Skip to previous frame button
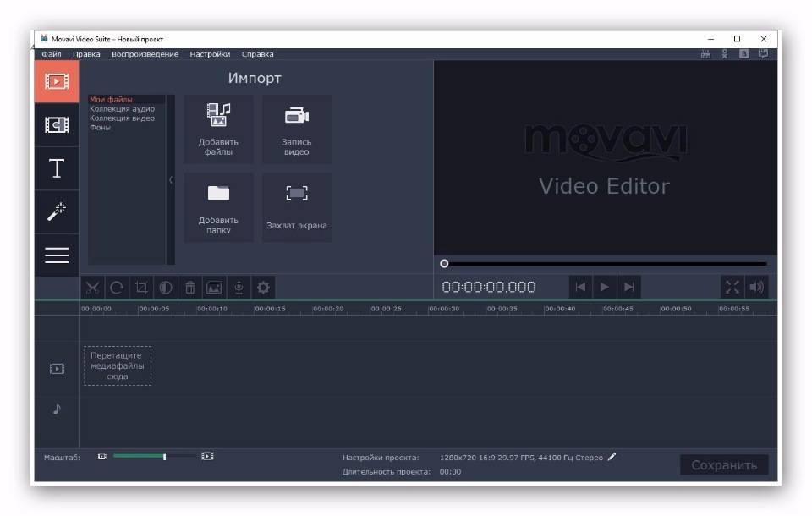812x516 pixels. click(x=580, y=287)
